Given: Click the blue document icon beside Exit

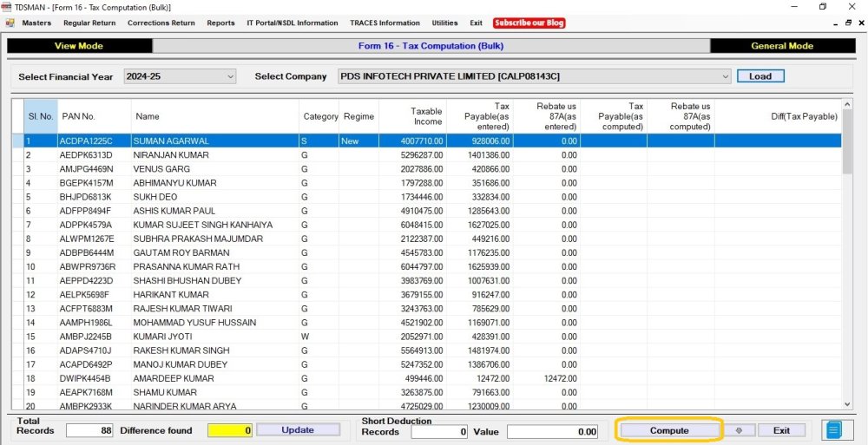Looking at the screenshot, I should tap(834, 430).
